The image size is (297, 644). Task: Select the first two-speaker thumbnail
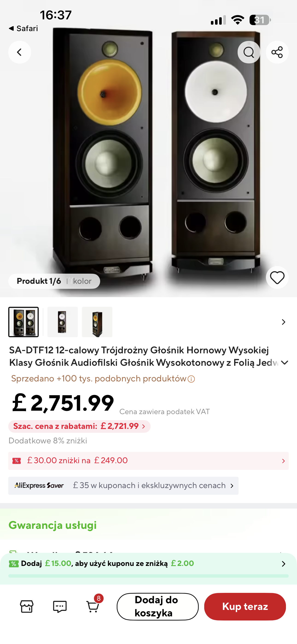coord(23,322)
